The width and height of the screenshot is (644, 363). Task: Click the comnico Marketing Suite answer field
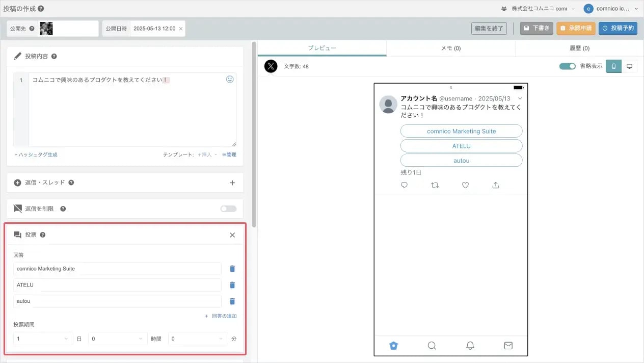(x=118, y=269)
